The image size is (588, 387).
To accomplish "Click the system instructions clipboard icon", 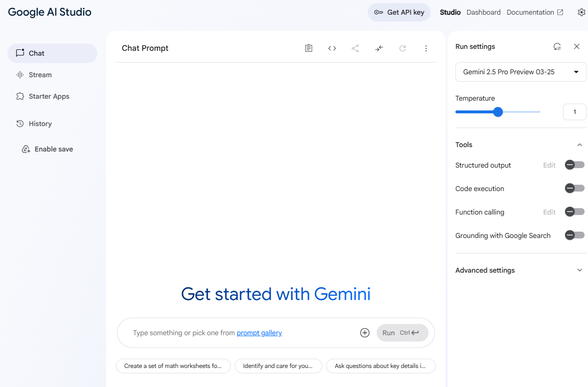I will [x=309, y=48].
